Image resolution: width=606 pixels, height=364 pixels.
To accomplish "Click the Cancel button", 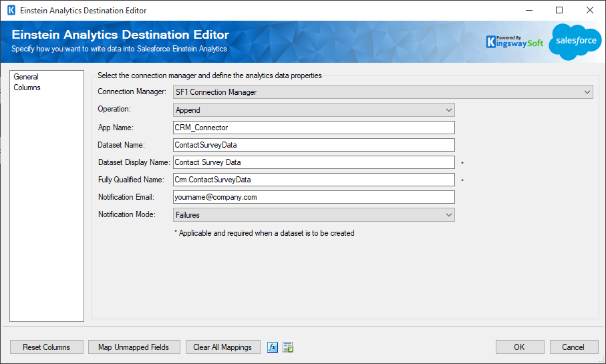I will coord(573,347).
